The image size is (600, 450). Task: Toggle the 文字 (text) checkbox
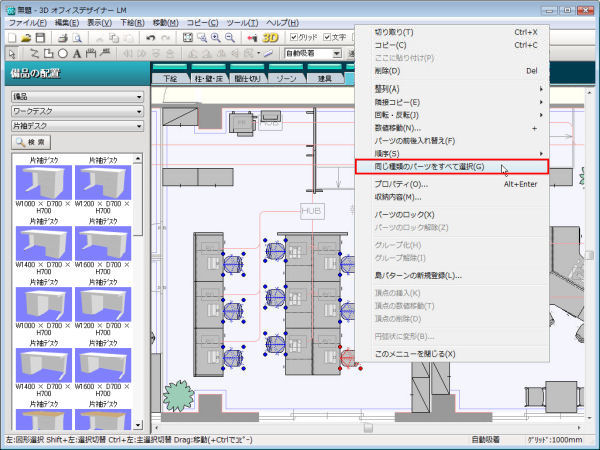[327, 37]
